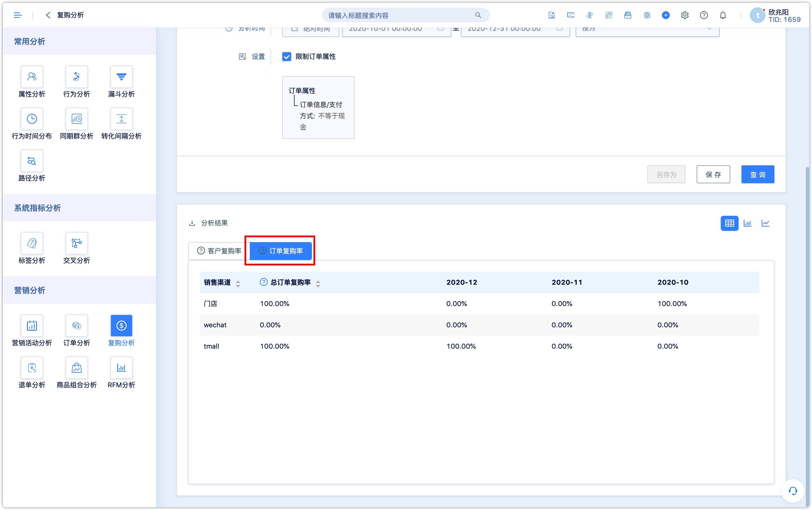Screen dimensions: 812x510
Task: Open 路径分析 path analysis
Action: pos(32,166)
